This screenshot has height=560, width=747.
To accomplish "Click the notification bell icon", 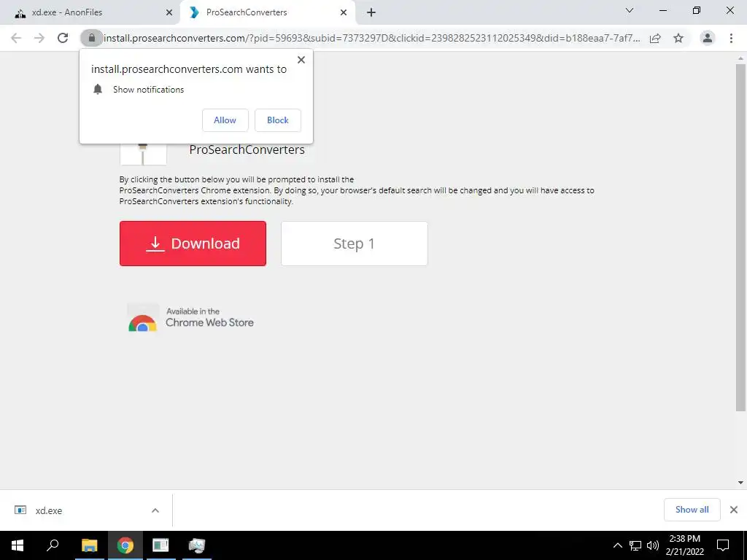I will point(98,90).
